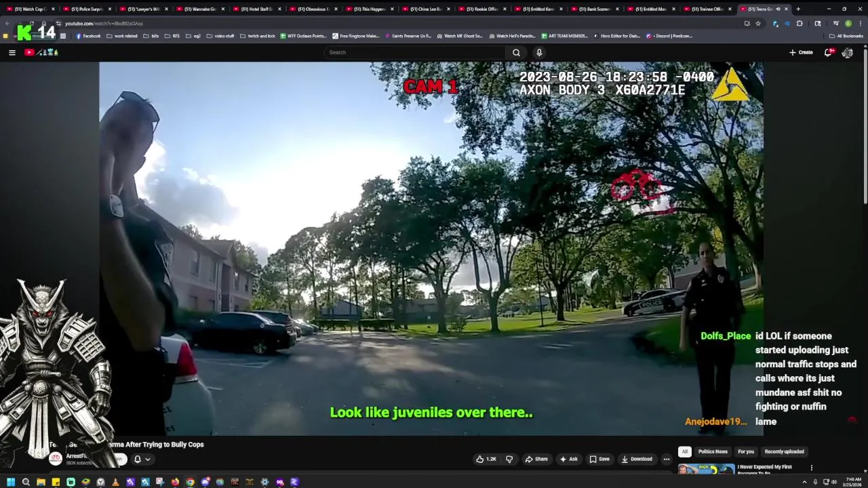
Task: Click the Share button
Action: pyautogui.click(x=536, y=459)
